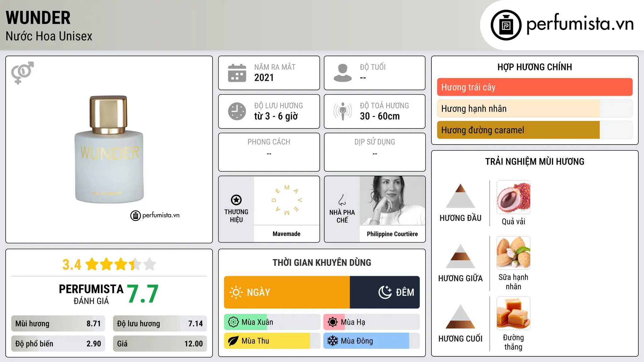
Task: Click the Perfumista Đánh giá label
Action: click(x=91, y=294)
